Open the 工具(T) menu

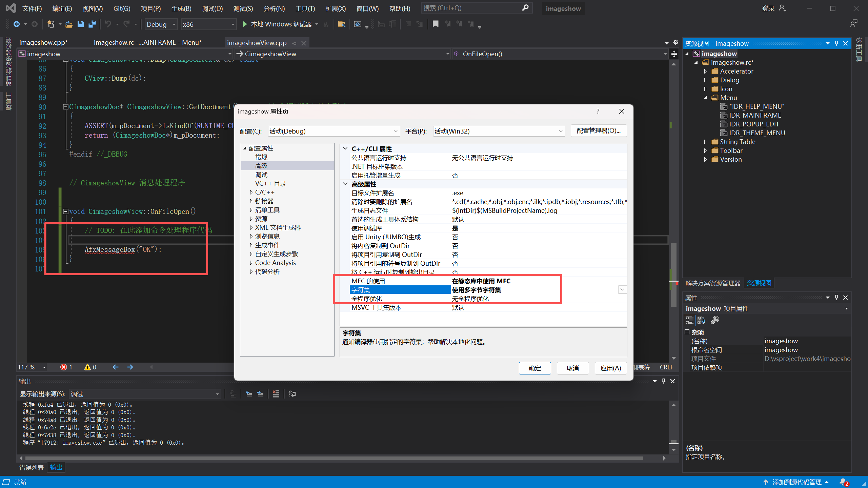tap(305, 8)
